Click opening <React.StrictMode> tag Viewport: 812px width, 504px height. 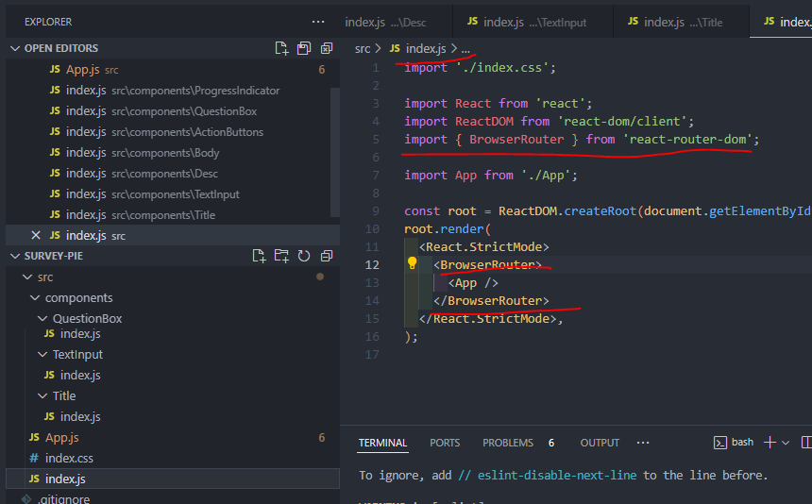[483, 247]
